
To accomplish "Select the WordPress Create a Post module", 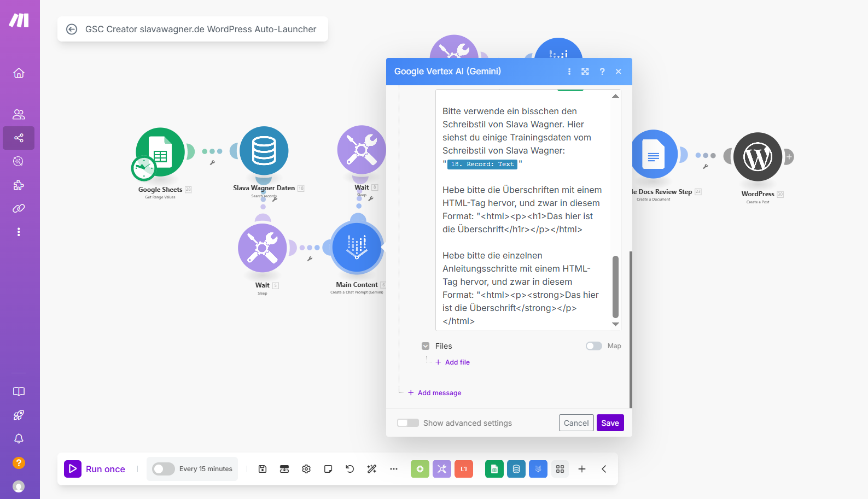I will tap(758, 157).
